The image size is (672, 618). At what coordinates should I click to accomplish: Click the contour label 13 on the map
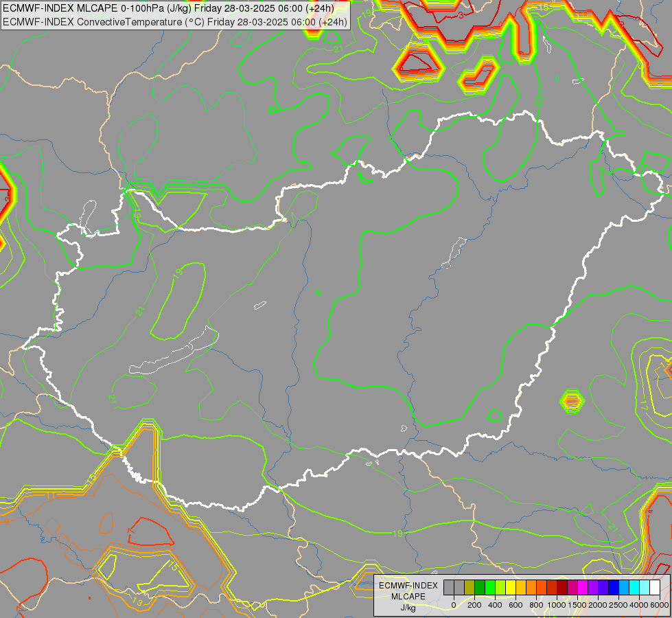(x=137, y=602)
